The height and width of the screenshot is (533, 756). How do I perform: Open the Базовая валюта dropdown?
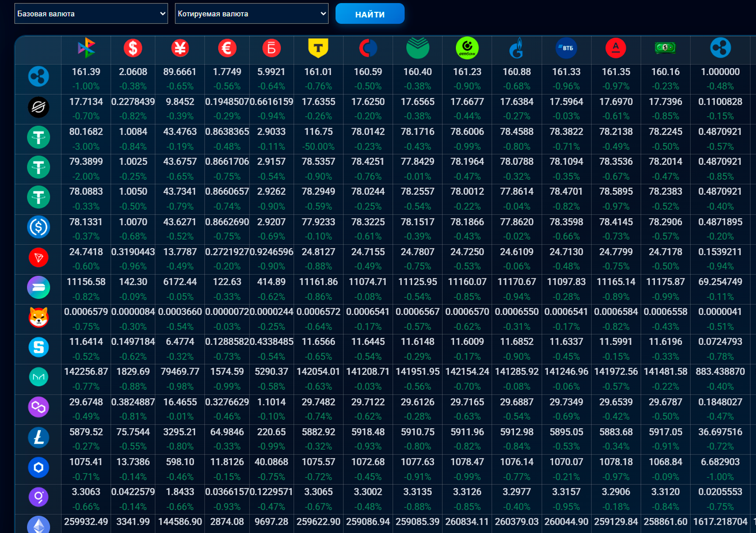click(90, 14)
